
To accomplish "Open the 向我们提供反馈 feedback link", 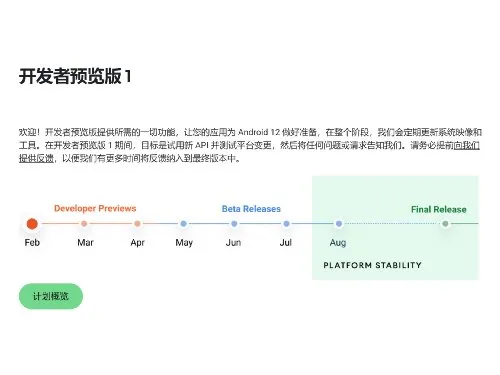I will (x=466, y=145).
